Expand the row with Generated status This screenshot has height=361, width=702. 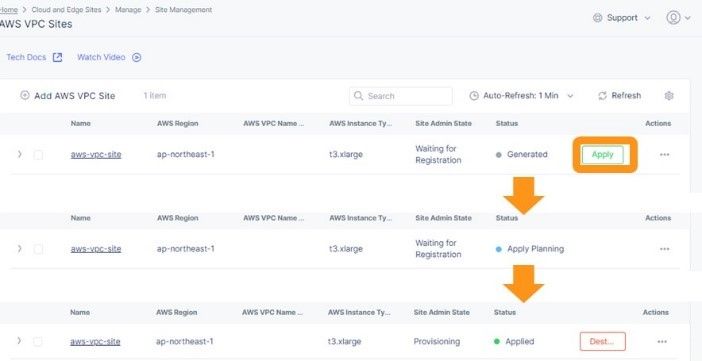(x=19, y=154)
